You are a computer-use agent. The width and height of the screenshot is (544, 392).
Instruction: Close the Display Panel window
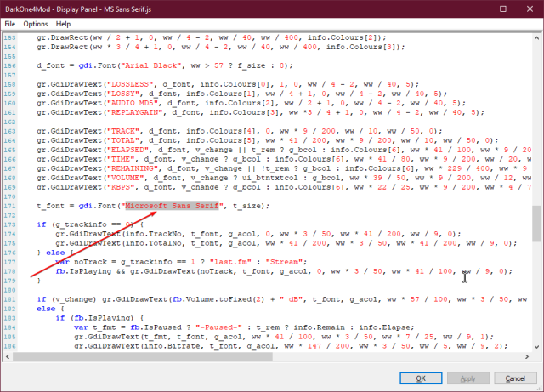click(530, 9)
